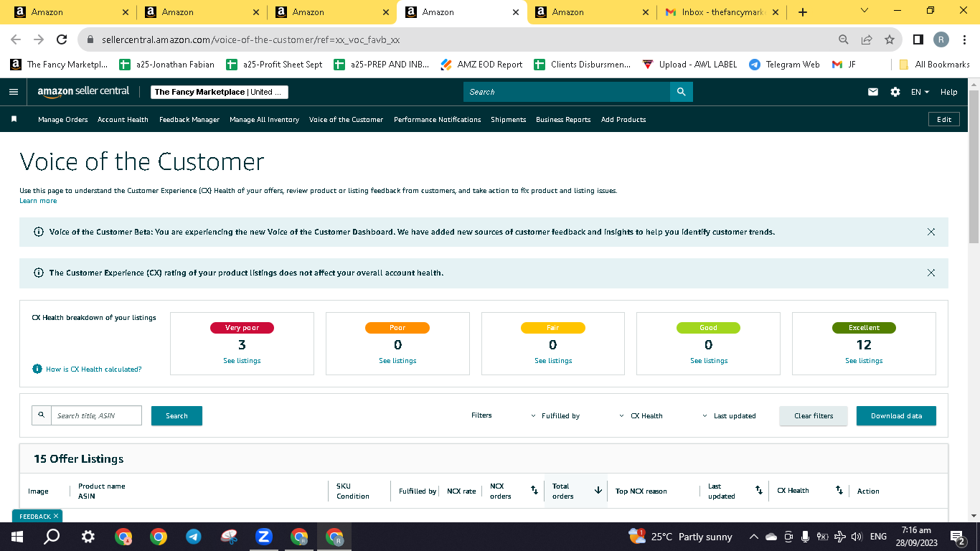
Task: Focus the Seller Central header search box
Action: click(x=567, y=92)
